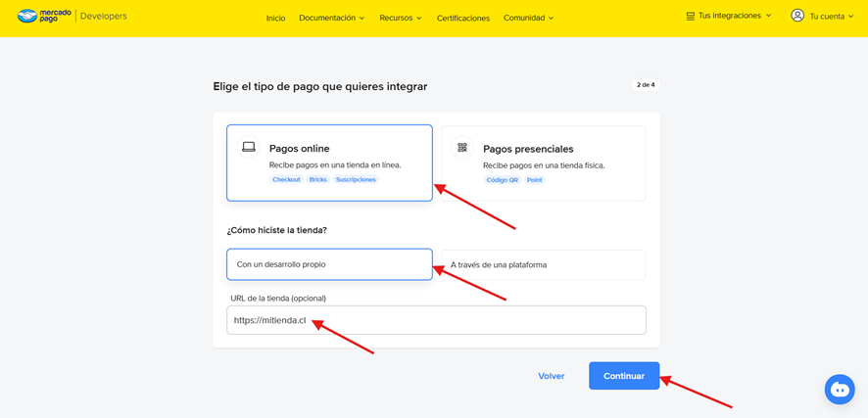The height and width of the screenshot is (418, 868).
Task: Click the QR code icon in Pagos presenciales
Action: coord(462,148)
